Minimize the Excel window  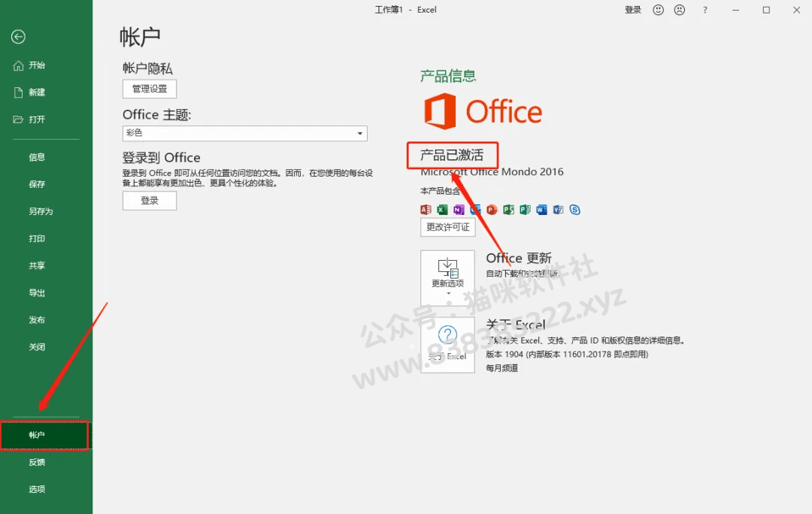[735, 10]
